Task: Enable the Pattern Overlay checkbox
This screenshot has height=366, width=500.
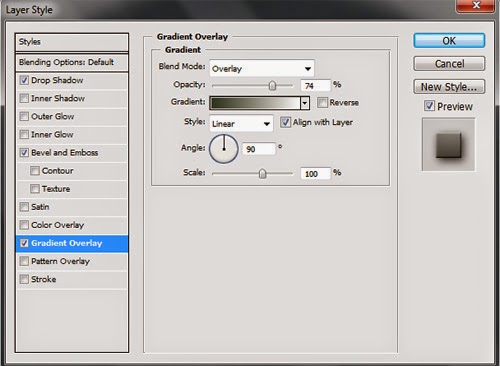Action: (x=24, y=261)
